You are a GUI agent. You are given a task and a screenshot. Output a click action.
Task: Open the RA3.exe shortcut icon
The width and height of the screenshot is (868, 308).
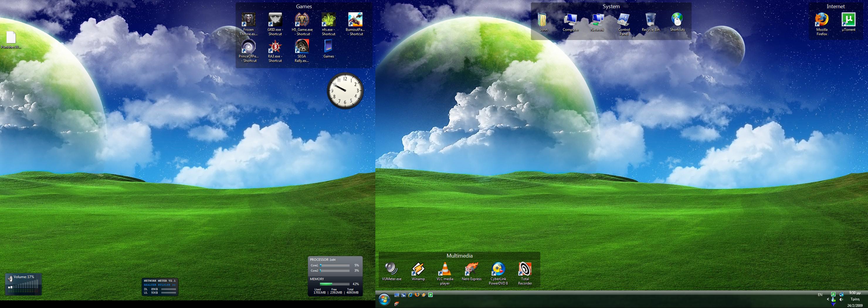[275, 47]
